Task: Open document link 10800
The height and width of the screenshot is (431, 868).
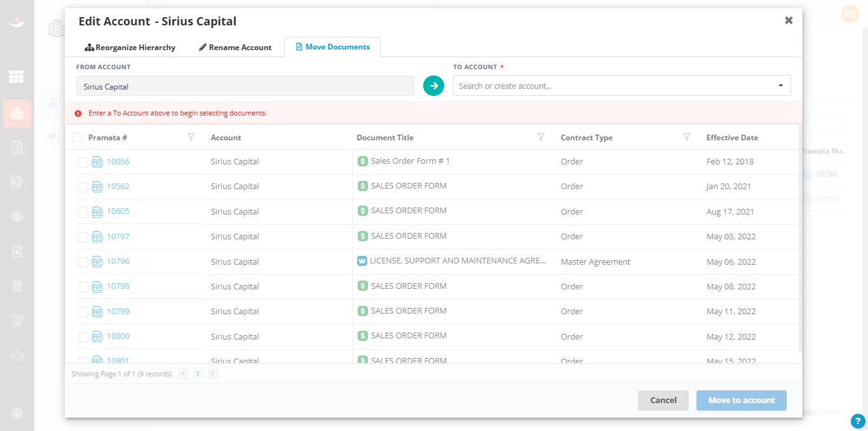Action: 118,336
